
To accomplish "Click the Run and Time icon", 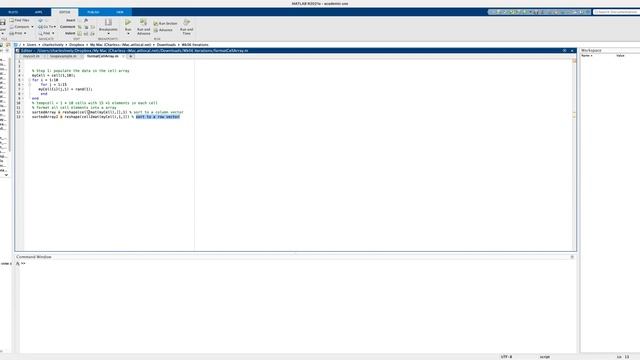I will point(187,22).
